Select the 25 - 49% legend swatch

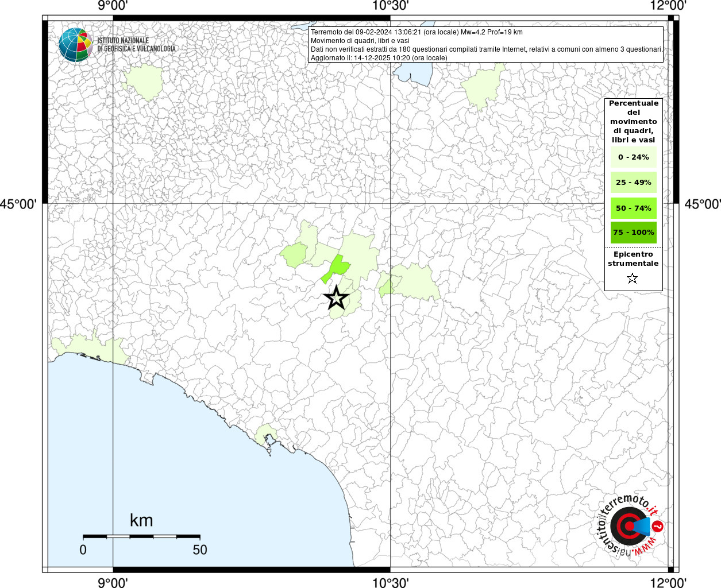point(634,182)
